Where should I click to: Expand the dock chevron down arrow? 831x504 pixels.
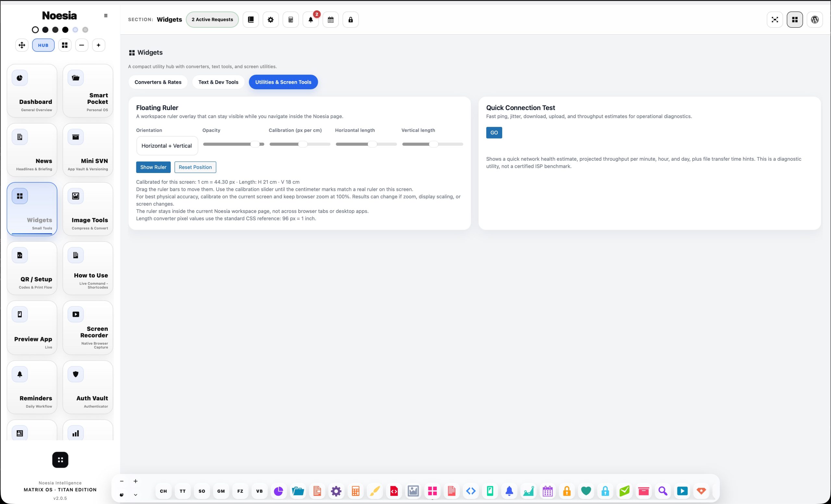click(136, 495)
